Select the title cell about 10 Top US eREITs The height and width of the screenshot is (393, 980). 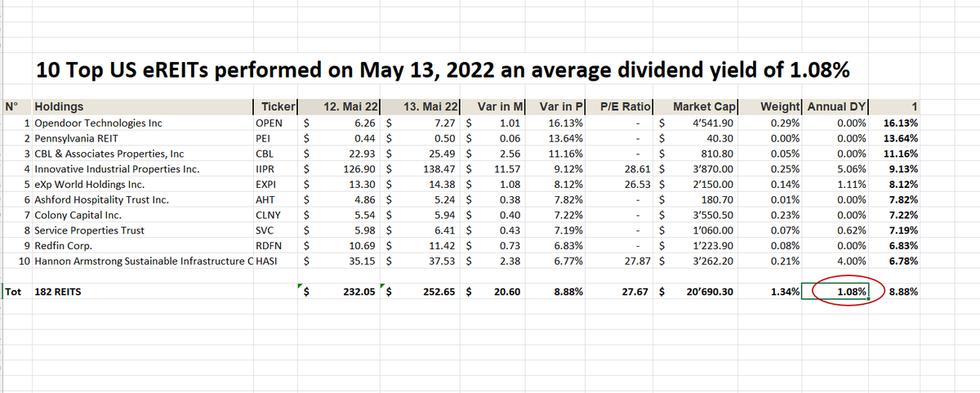pyautogui.click(x=443, y=72)
